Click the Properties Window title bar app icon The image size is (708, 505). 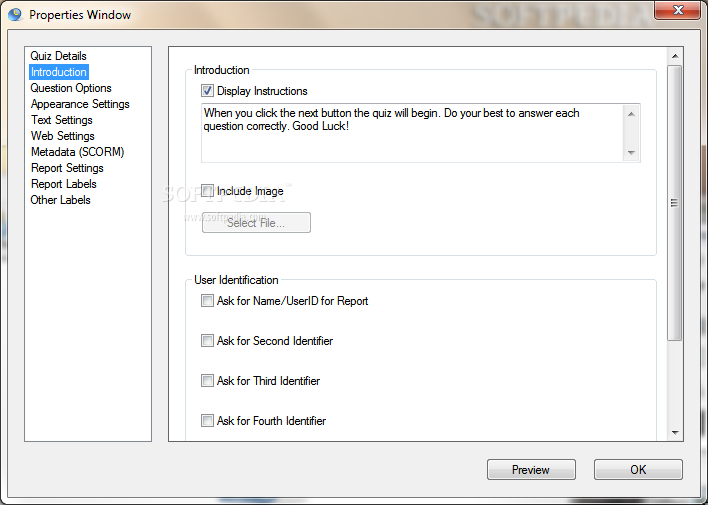pos(15,14)
